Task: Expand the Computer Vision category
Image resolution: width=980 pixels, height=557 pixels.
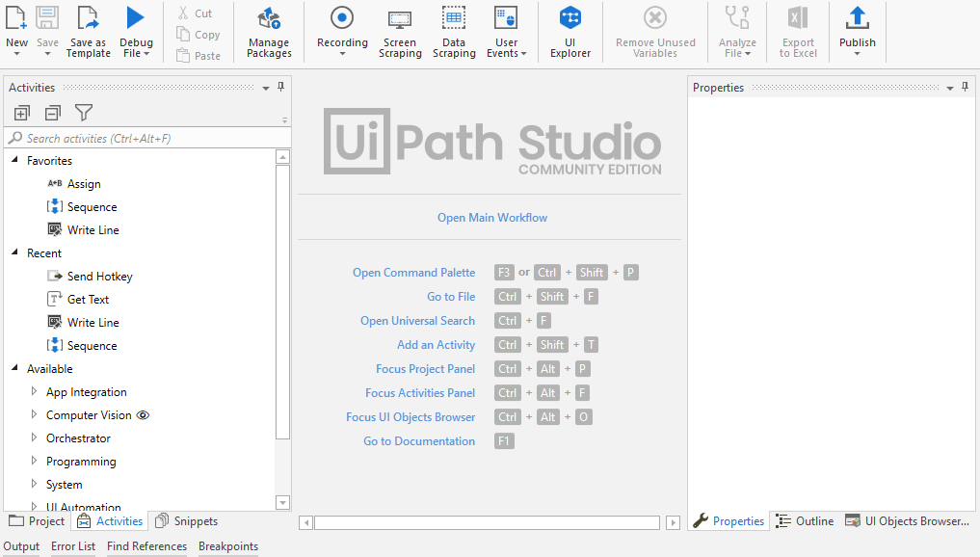Action: coord(35,414)
